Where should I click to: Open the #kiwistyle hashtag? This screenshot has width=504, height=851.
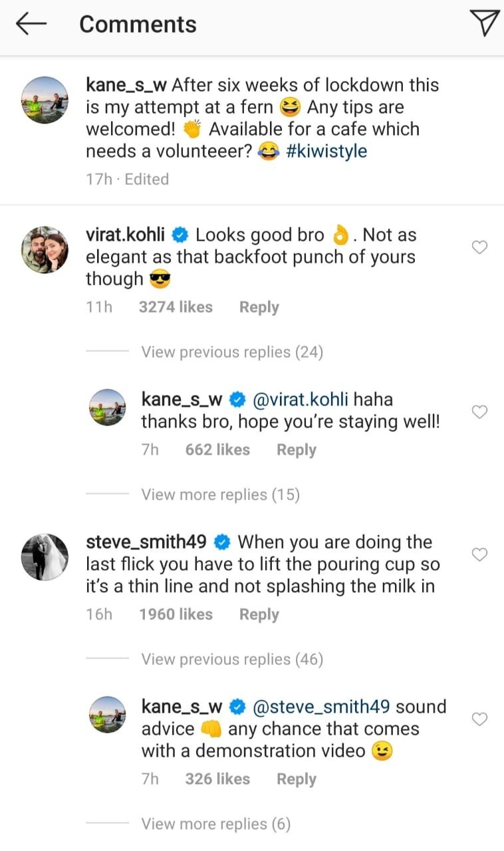coord(326,151)
